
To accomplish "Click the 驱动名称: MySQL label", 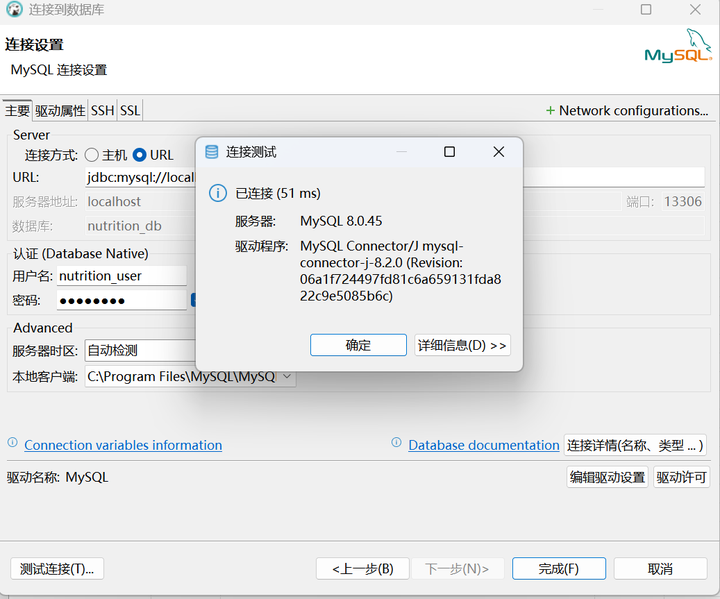I will [57, 477].
